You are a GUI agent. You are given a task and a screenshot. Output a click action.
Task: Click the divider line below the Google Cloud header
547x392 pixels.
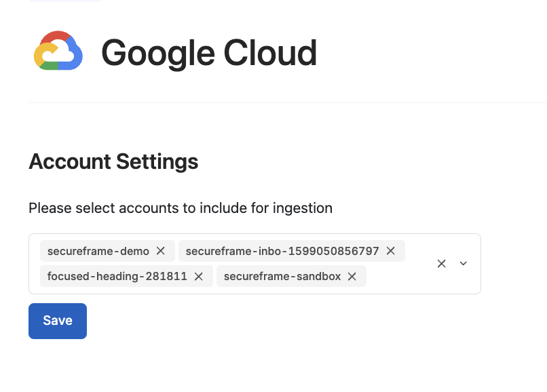[288, 102]
